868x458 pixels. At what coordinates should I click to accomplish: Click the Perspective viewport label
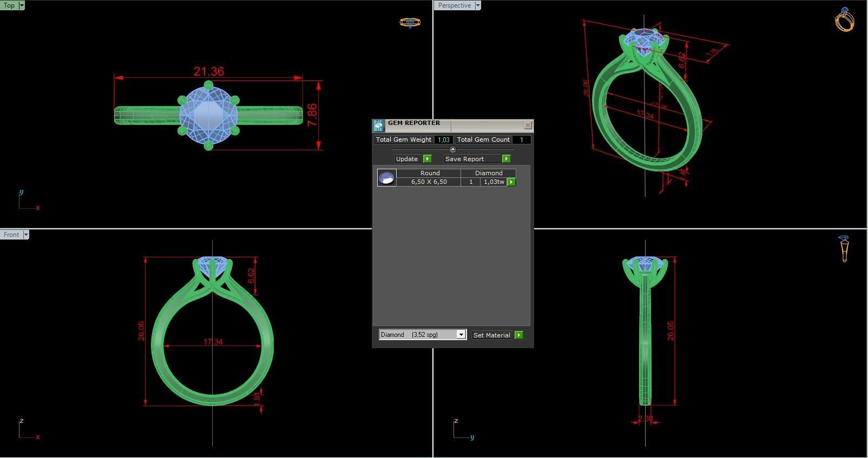pyautogui.click(x=454, y=5)
